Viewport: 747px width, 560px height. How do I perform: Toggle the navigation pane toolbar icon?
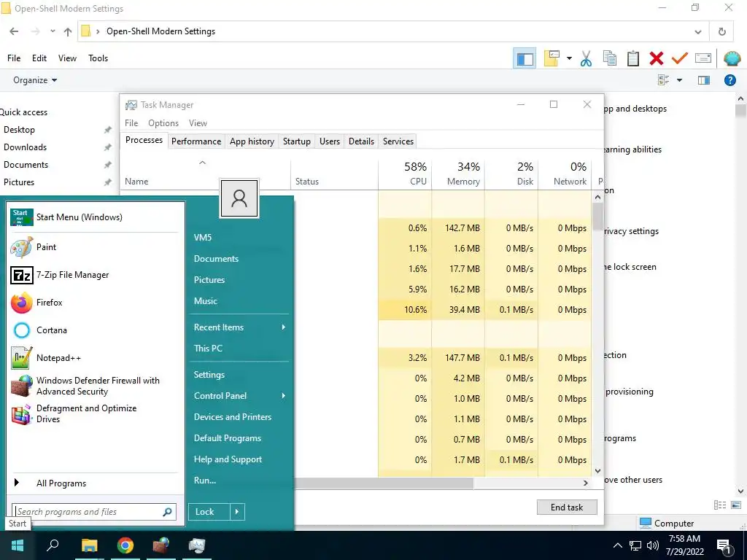pos(525,58)
